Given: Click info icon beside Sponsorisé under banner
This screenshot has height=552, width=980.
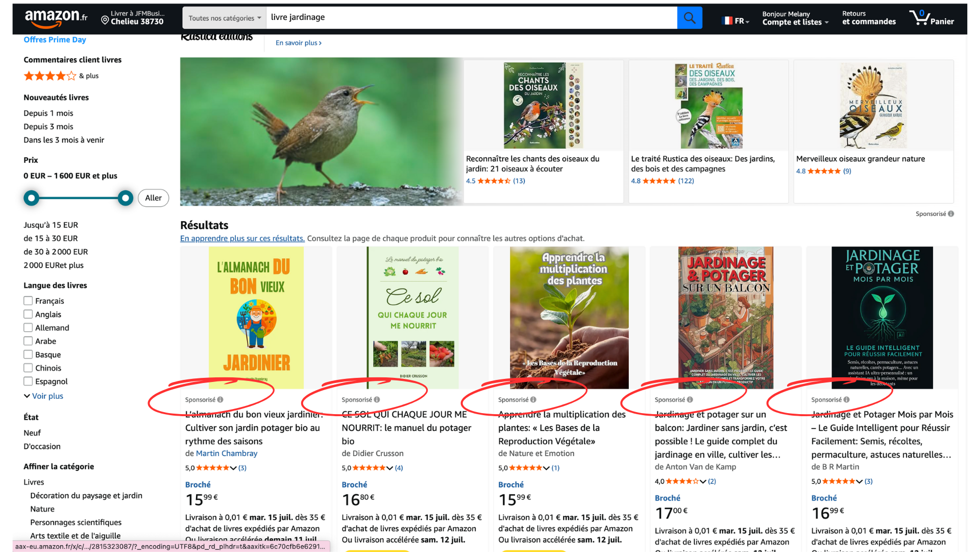Looking at the screenshot, I should click(x=951, y=214).
